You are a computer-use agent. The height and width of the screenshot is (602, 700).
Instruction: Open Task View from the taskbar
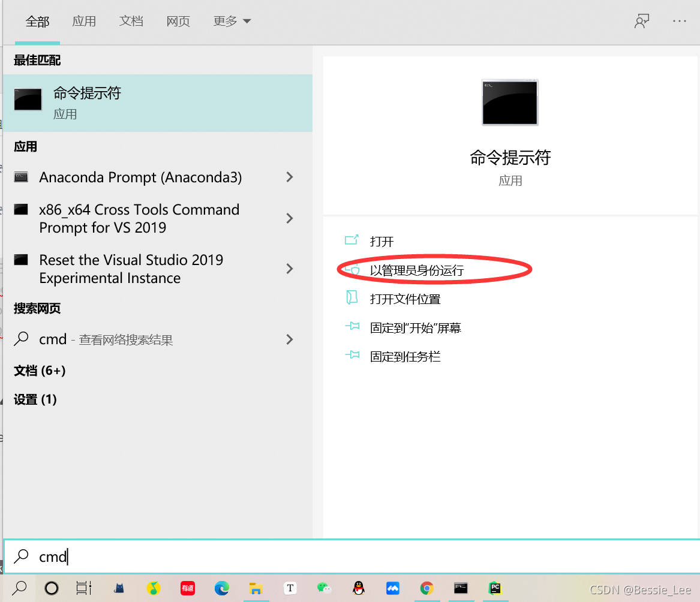pos(83,588)
